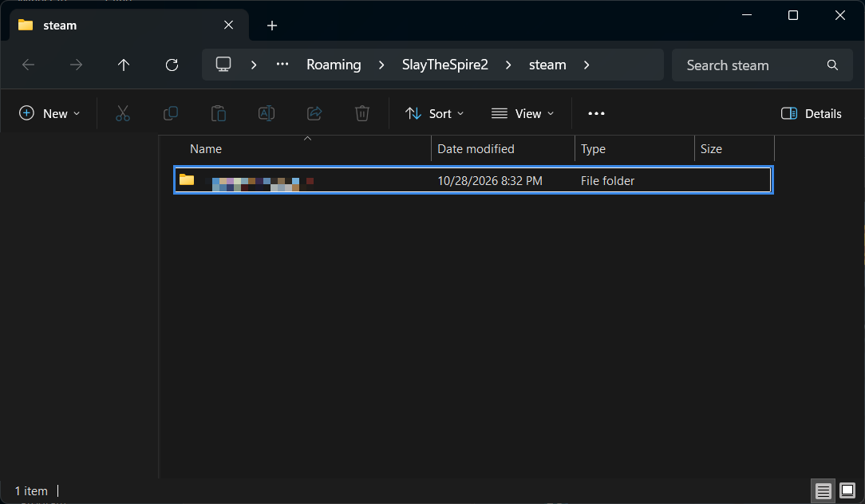Click the Share icon in toolbar
The width and height of the screenshot is (865, 504).
(x=314, y=113)
